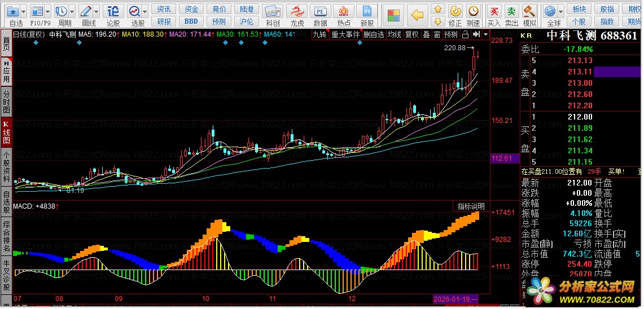Open the 周期 period dropdown arrow

pyautogui.click(x=72, y=11)
